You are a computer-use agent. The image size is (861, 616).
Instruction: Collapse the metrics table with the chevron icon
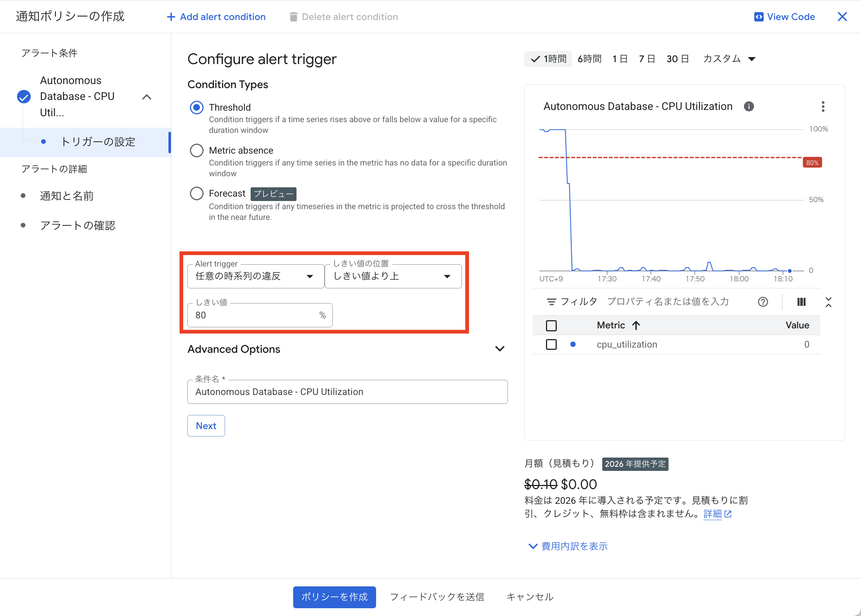click(x=829, y=302)
